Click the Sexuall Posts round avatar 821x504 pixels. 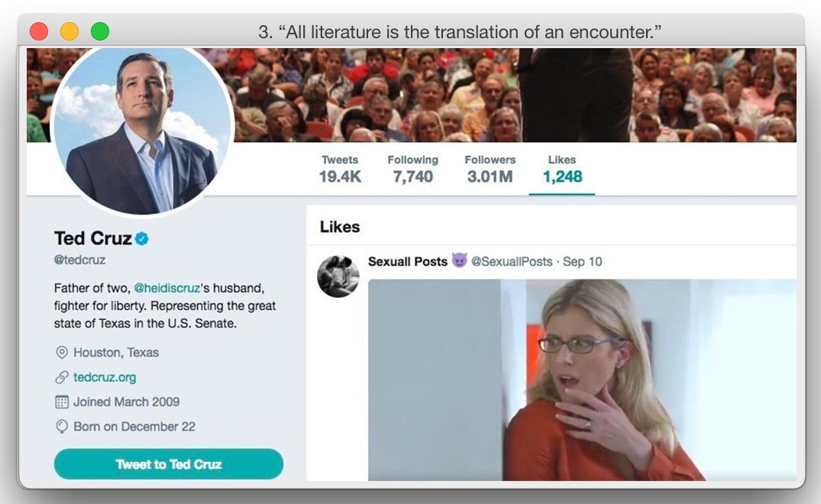point(338,276)
